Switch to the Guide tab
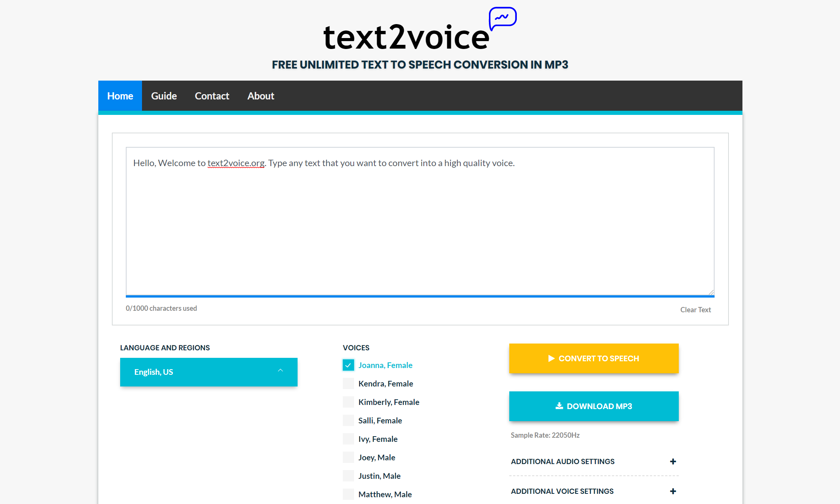This screenshot has height=504, width=840. point(163,96)
